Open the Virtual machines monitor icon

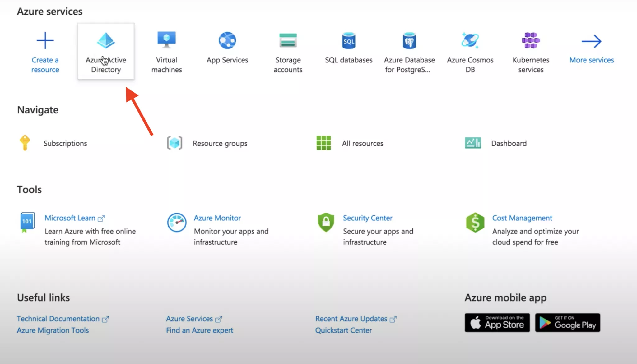click(x=166, y=40)
